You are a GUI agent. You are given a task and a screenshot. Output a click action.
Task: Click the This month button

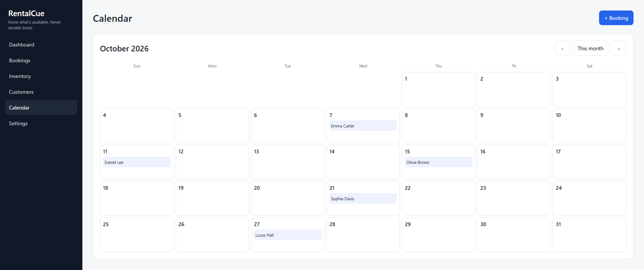click(x=590, y=48)
